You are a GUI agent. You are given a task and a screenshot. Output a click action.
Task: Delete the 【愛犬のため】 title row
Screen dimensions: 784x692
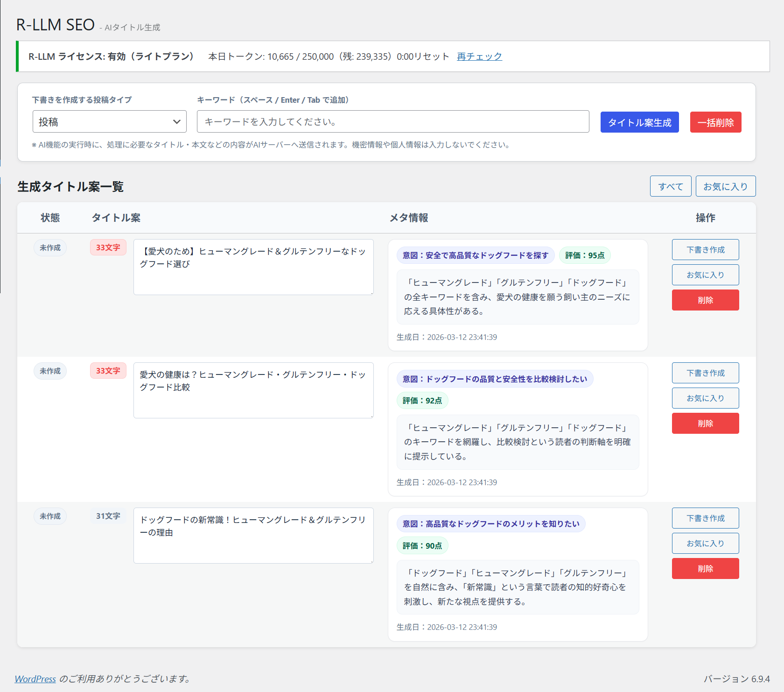tap(705, 300)
